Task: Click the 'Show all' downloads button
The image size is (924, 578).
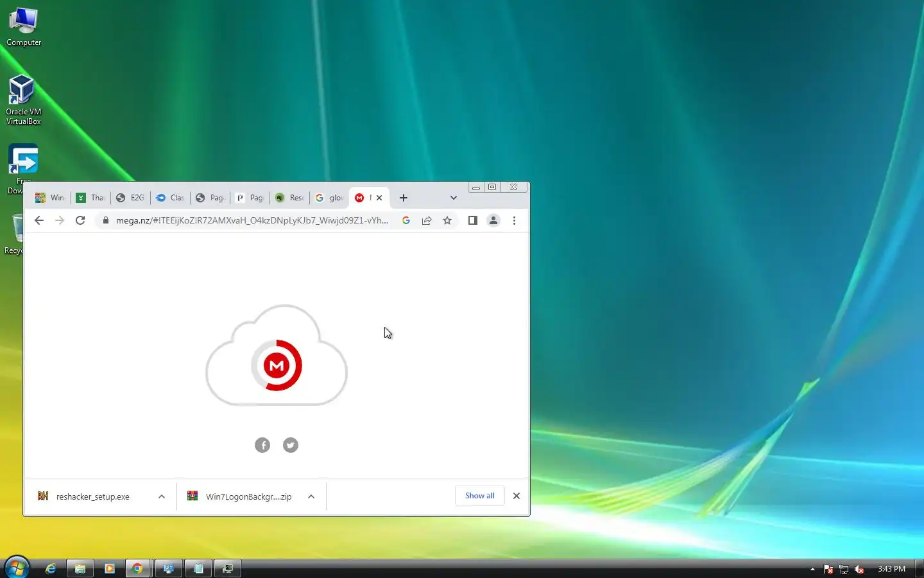Action: [x=480, y=496]
